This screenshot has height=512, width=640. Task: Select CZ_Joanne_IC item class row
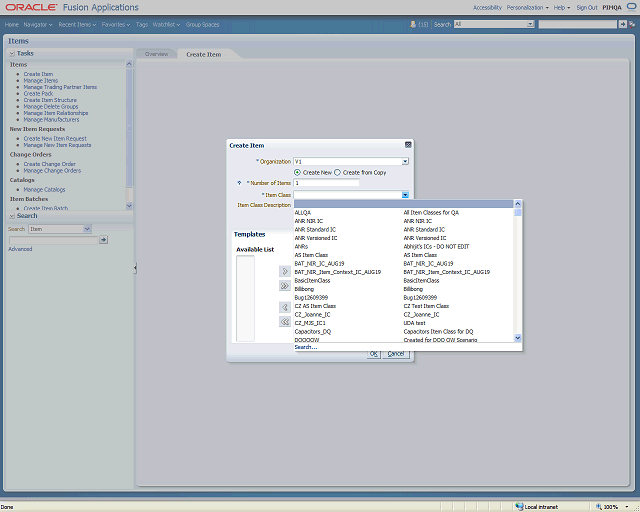[404, 314]
